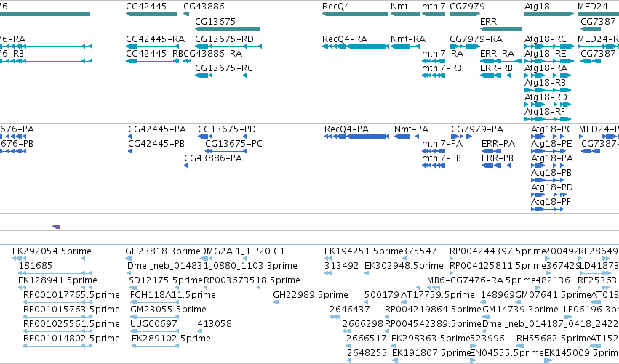Screen dimensions: 619x364
Task: Select the CG13675-RD transcript
Action: point(228,46)
